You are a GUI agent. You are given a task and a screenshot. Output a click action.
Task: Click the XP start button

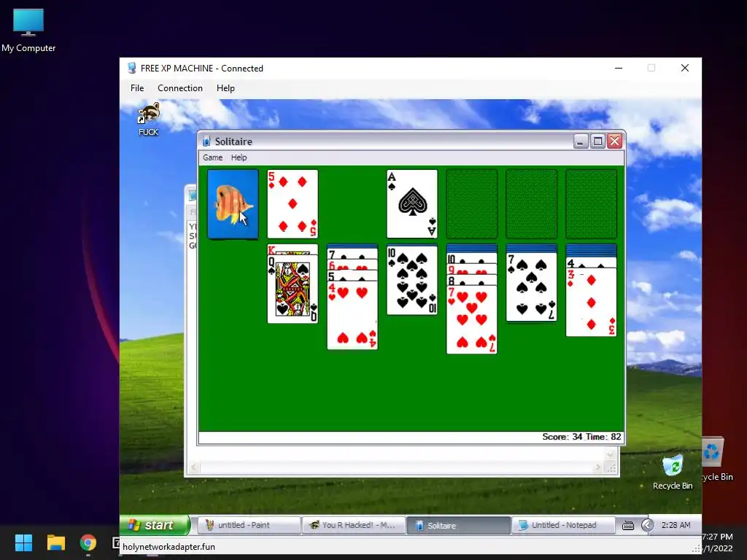[155, 525]
